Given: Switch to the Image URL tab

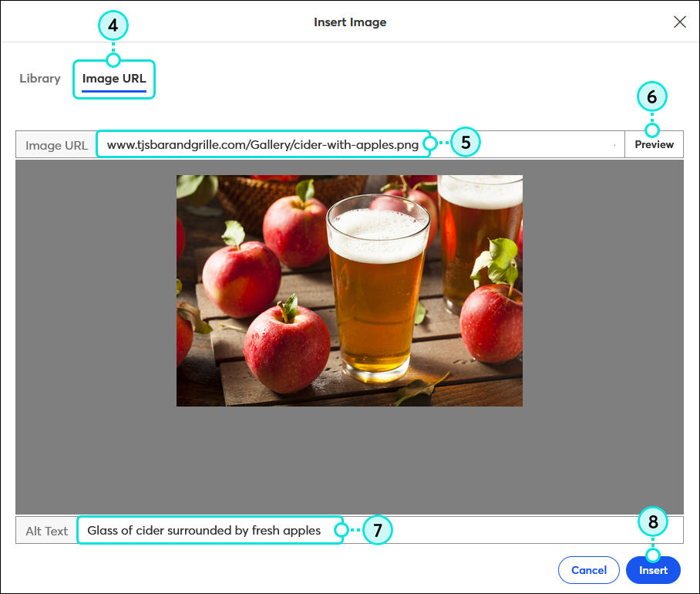Looking at the screenshot, I should (113, 78).
